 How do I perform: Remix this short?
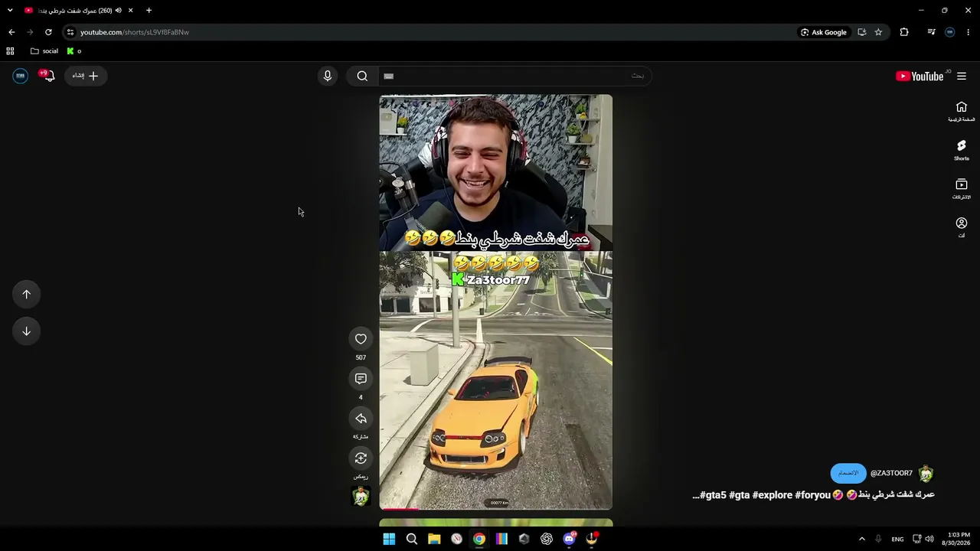pyautogui.click(x=361, y=458)
